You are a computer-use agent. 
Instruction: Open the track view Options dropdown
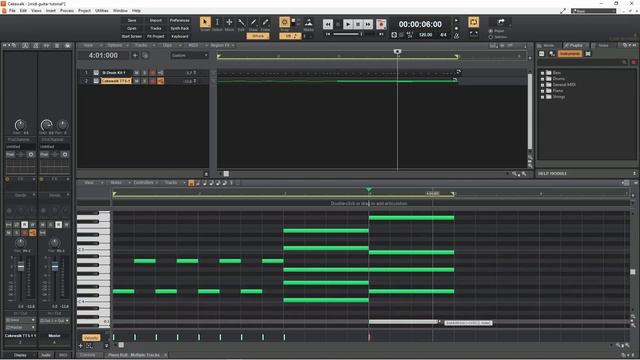point(117,45)
